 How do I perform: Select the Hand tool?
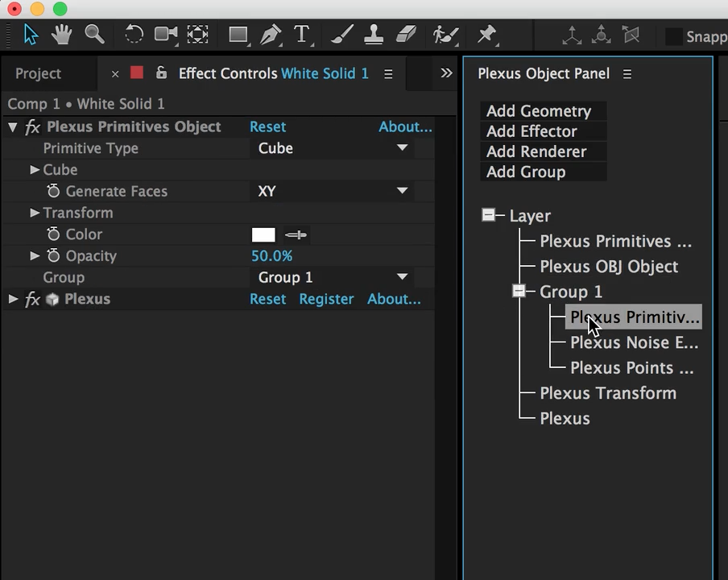[x=61, y=35]
